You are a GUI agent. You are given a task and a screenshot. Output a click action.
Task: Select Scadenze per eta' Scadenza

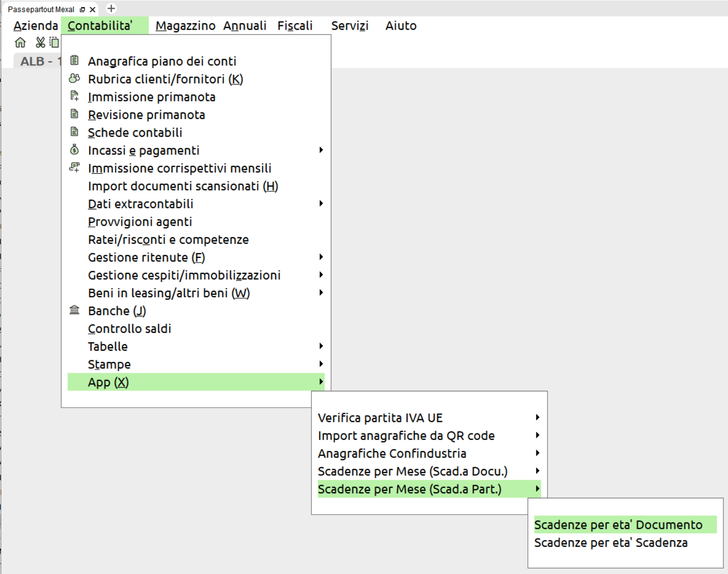tap(611, 542)
